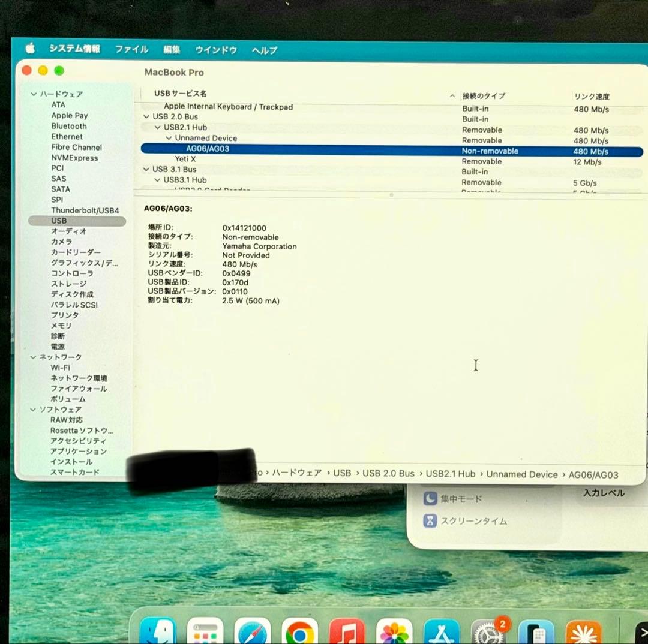Screen dimensions: 648x644
Task: Toggle sort arrow in USBサービス名 header
Action: [452, 96]
